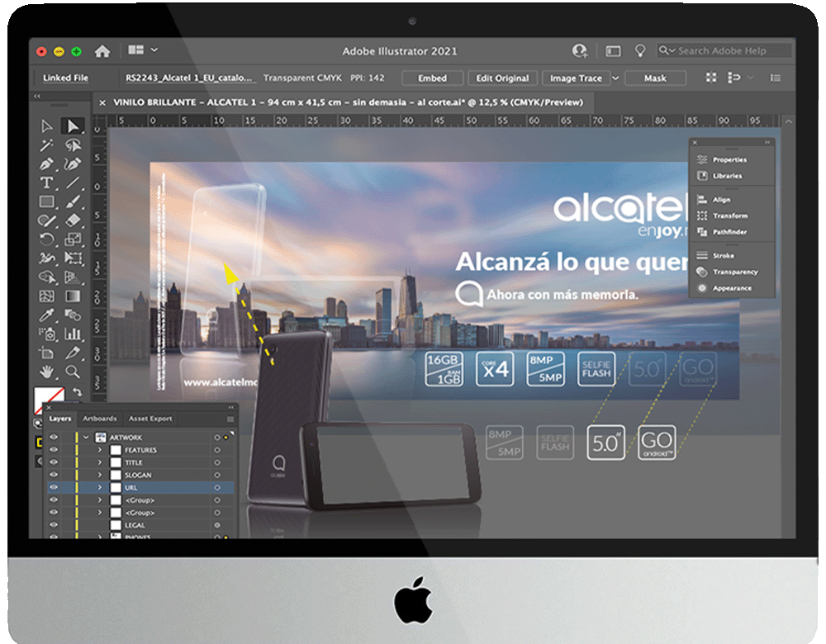The image size is (826, 644).
Task: Select the Rectangle tool
Action: click(x=47, y=201)
